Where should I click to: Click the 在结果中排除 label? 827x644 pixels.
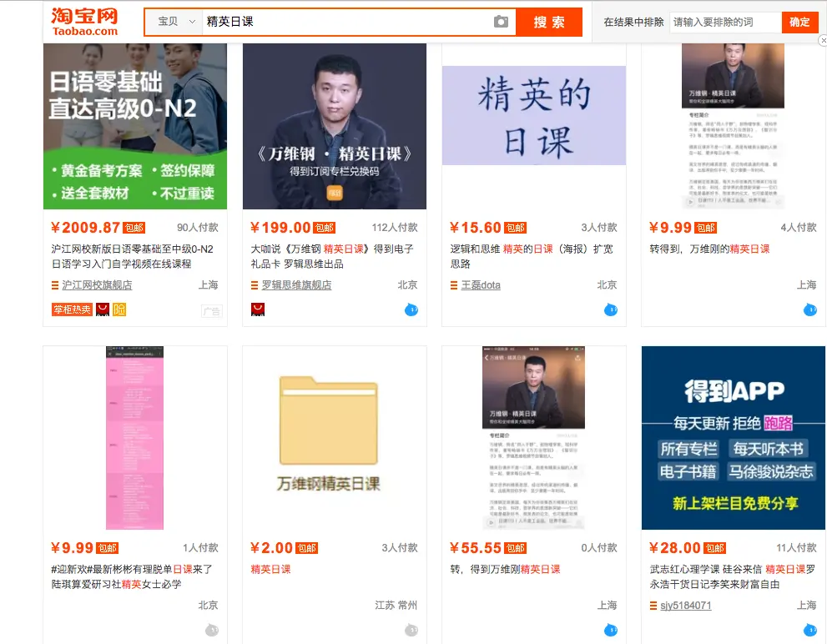click(633, 23)
